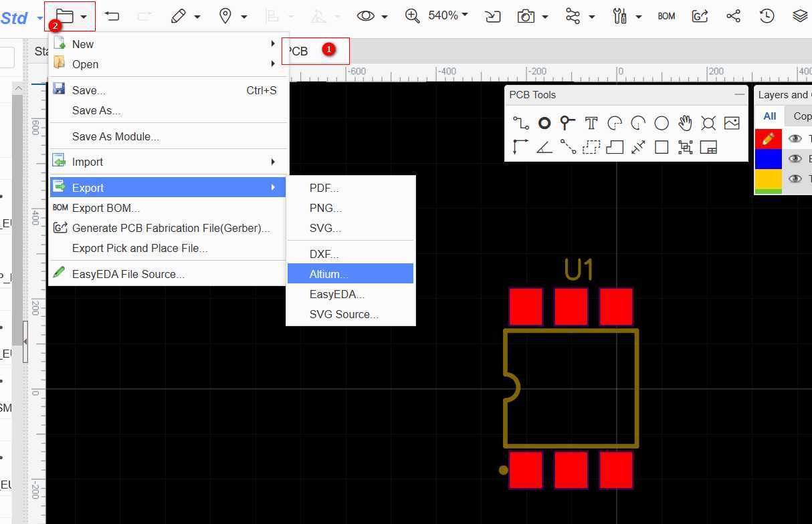
Task: Click the yellow layer color swatch
Action: [768, 178]
